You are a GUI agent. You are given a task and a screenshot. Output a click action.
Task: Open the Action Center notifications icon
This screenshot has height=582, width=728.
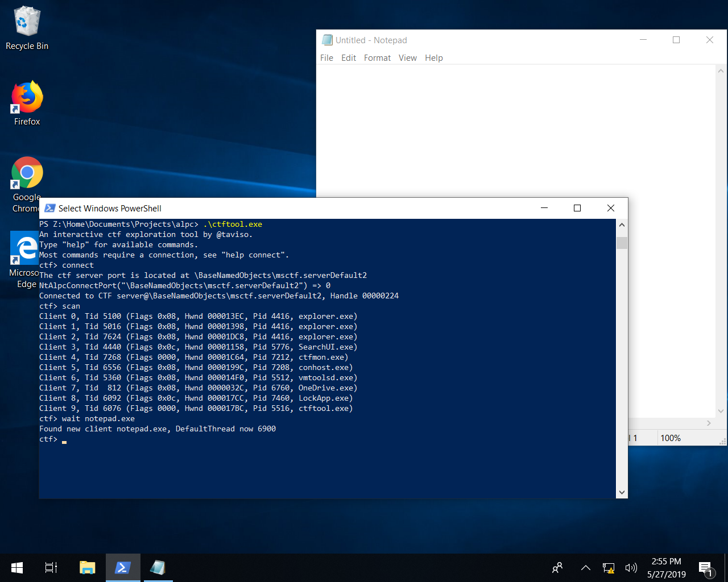pos(706,568)
